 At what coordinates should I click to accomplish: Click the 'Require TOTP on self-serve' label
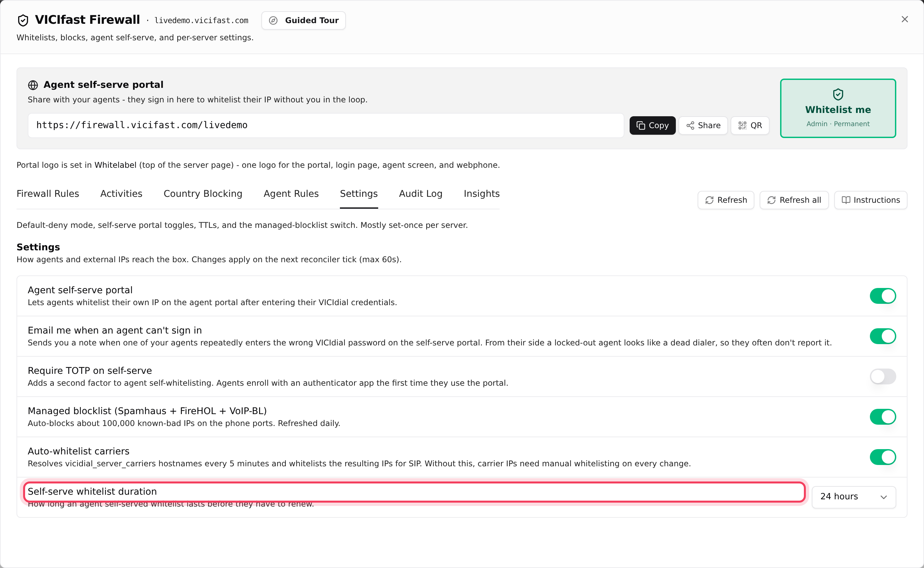90,371
